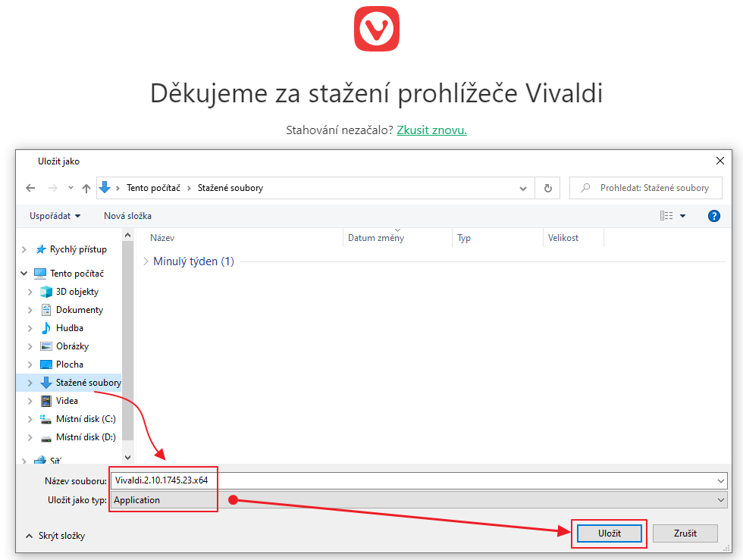Click the Tento počítač monitor icon
743x560 pixels.
pyautogui.click(x=40, y=274)
